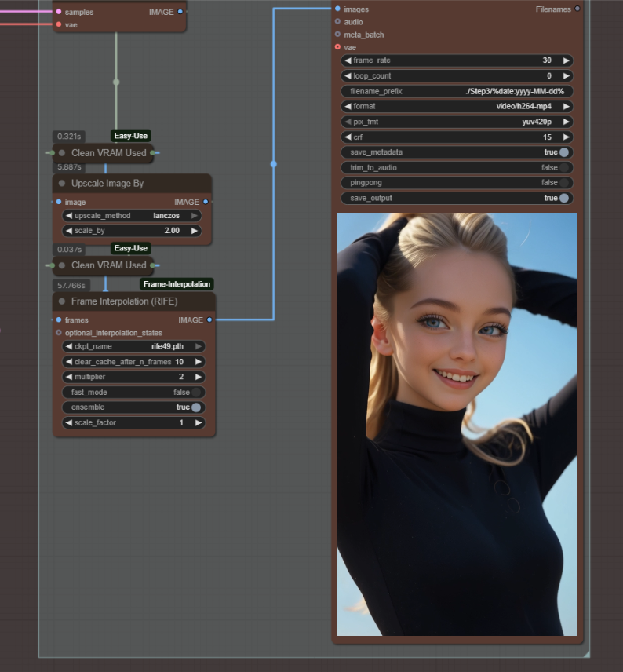Open the format dropdown video/h264-mp4

tap(457, 107)
